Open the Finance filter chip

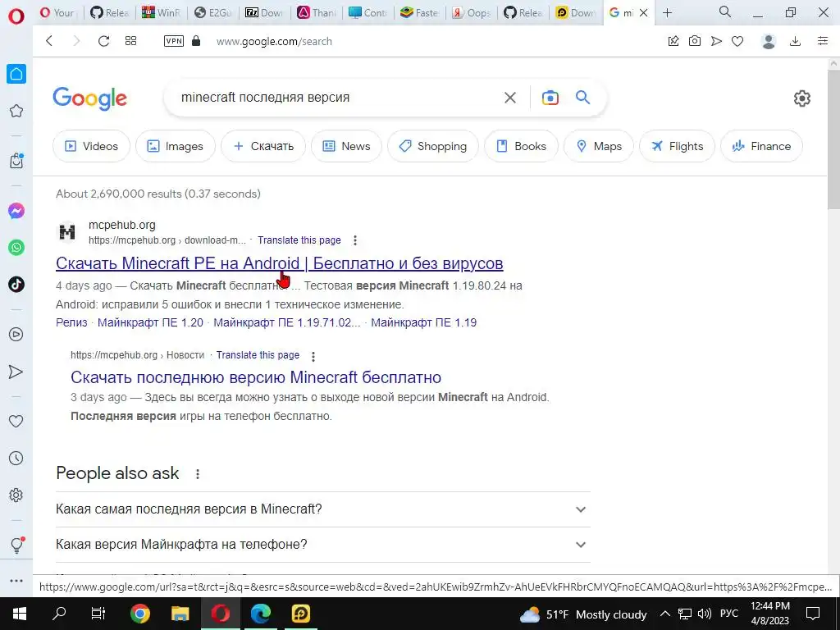(x=762, y=146)
